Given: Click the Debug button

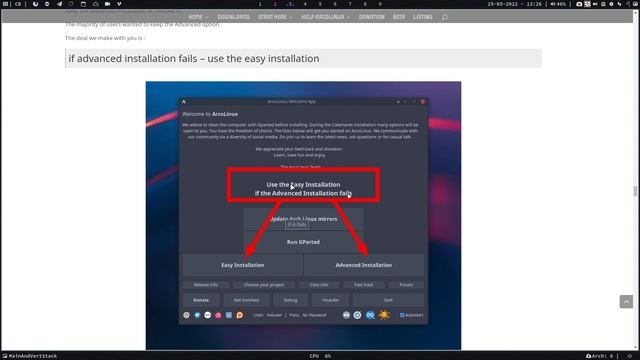Looking at the screenshot, I should 290,300.
